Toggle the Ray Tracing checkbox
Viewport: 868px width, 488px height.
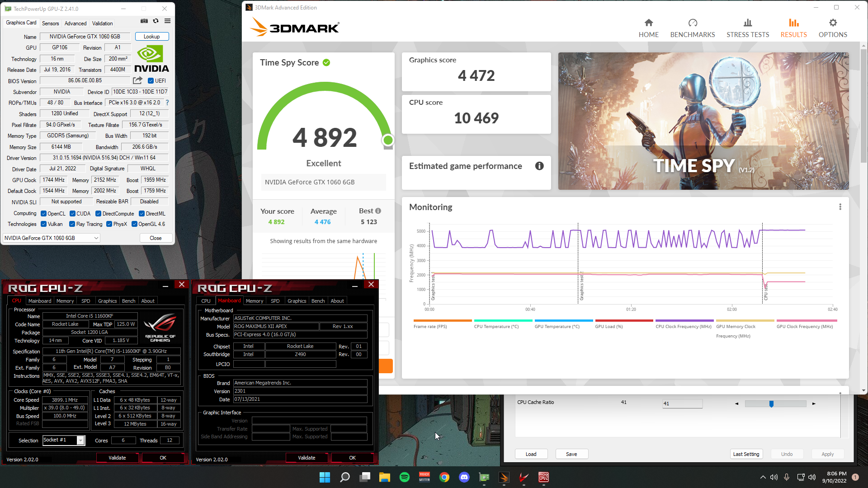(x=72, y=224)
